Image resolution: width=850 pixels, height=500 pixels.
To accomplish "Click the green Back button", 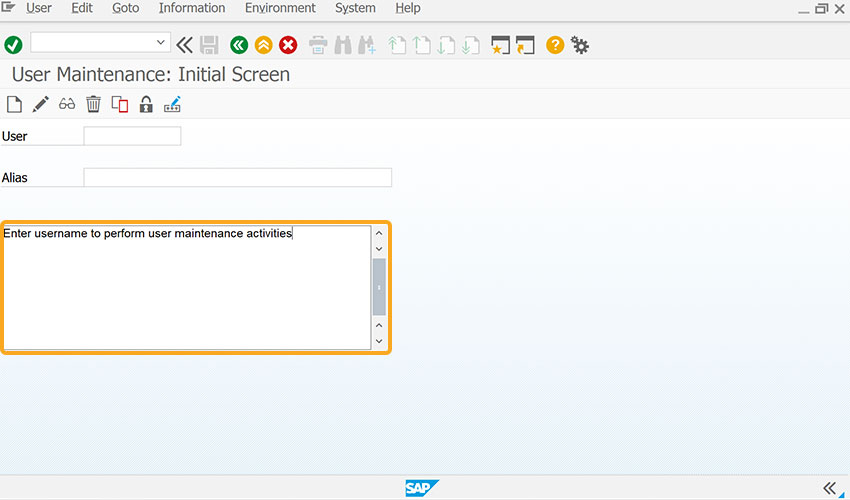I will pyautogui.click(x=239, y=45).
